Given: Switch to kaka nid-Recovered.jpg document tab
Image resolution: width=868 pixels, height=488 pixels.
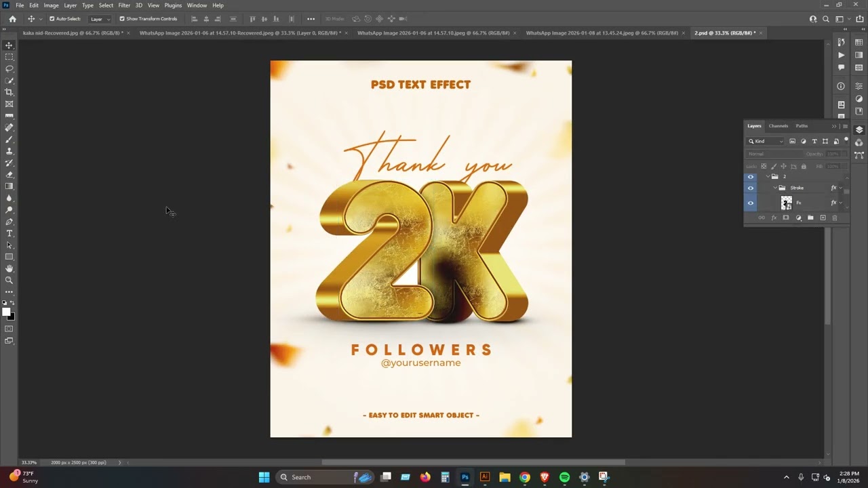Looking at the screenshot, I should click(73, 33).
